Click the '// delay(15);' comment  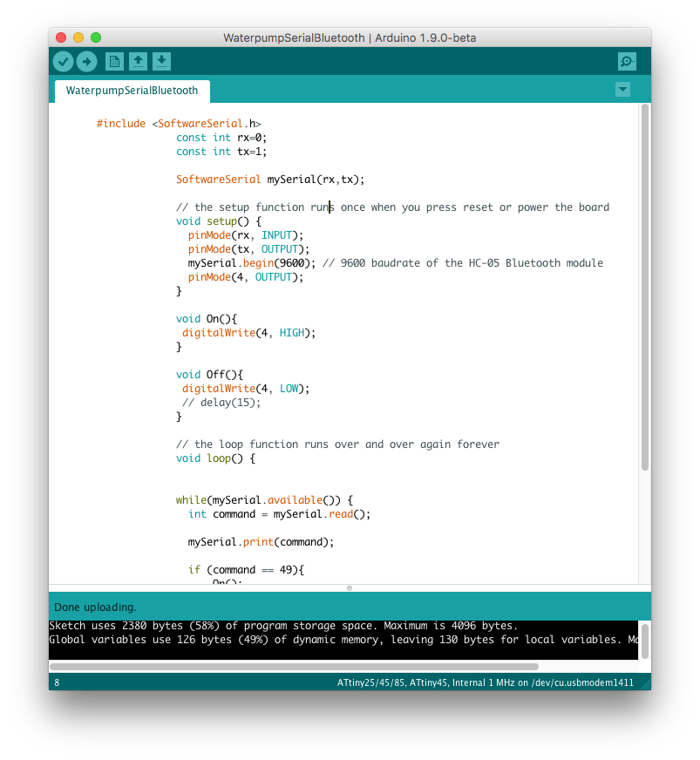coord(221,403)
